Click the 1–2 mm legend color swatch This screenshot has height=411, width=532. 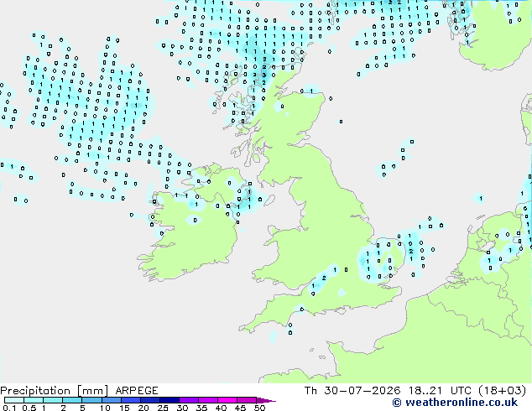[x=53, y=400]
